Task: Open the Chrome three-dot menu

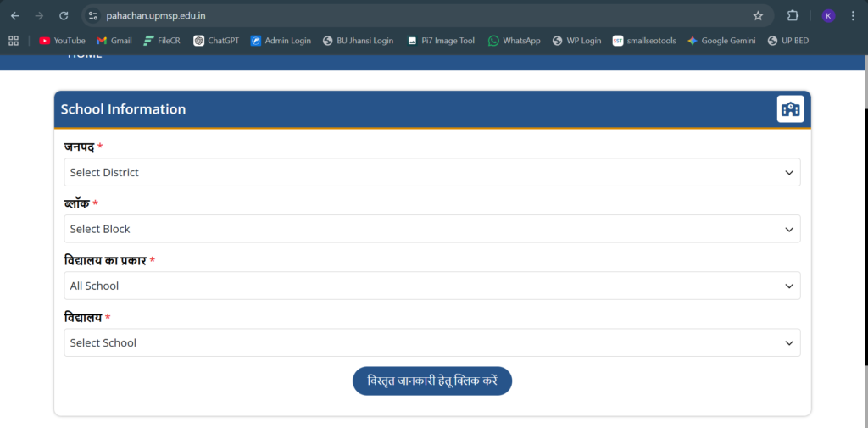Action: point(853,16)
